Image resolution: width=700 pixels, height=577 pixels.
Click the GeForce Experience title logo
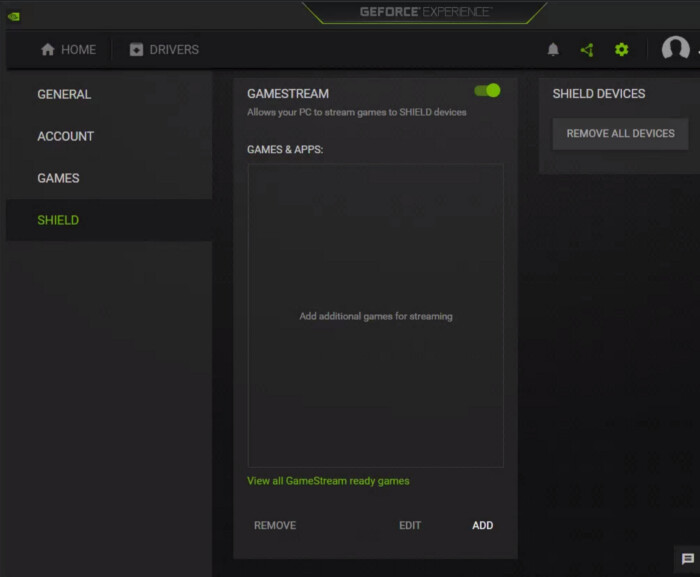[x=425, y=12]
